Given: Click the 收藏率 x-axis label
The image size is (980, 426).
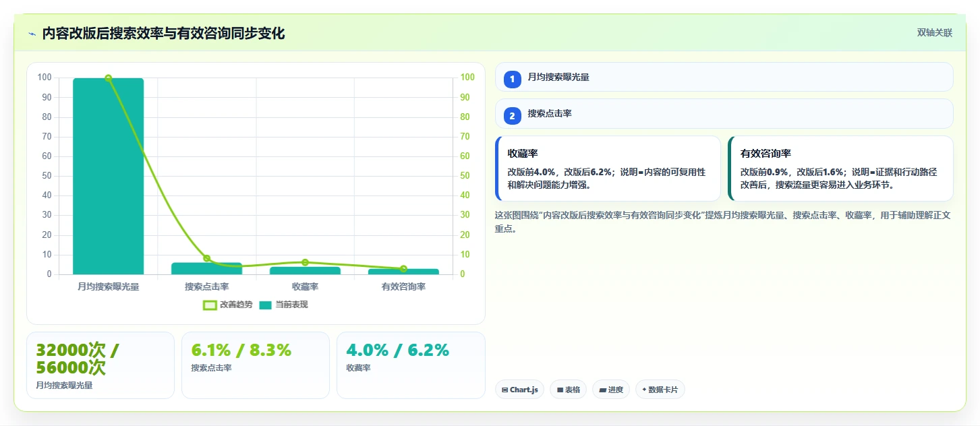Looking at the screenshot, I should point(305,286).
